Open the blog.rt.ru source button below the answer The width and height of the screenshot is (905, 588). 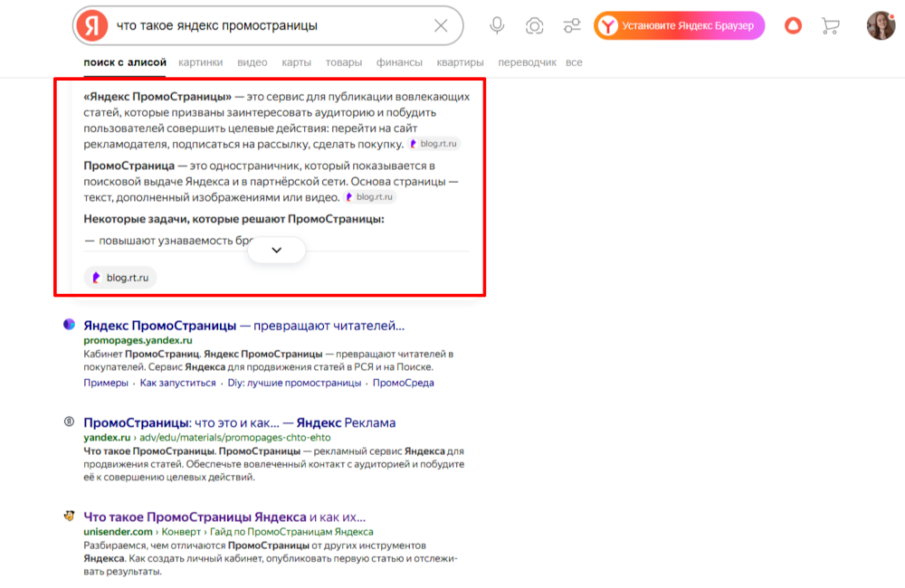[x=120, y=278]
